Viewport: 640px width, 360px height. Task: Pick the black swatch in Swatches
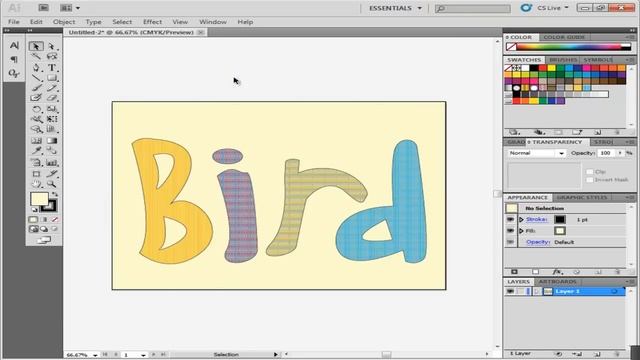(x=534, y=68)
